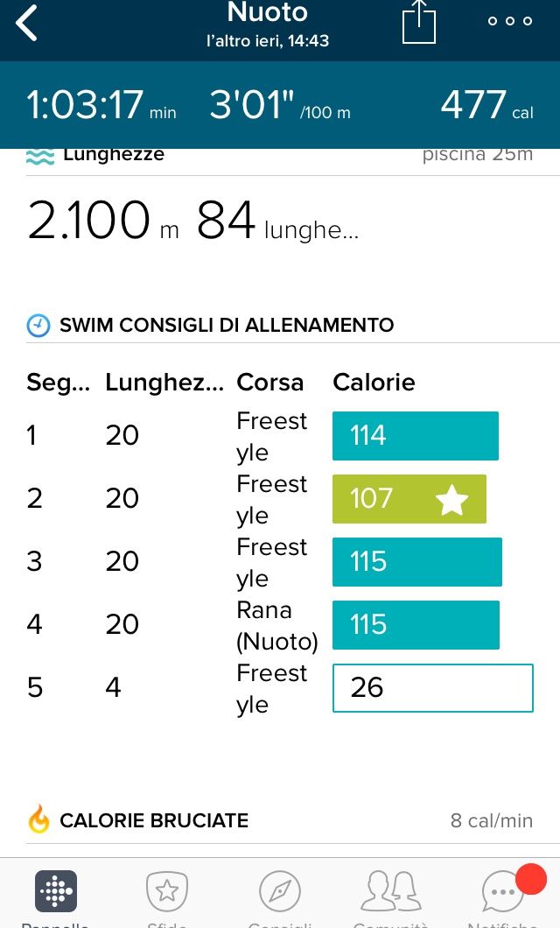Open the Notifiche chat bubble tab
560x928 pixels.
pos(504,891)
